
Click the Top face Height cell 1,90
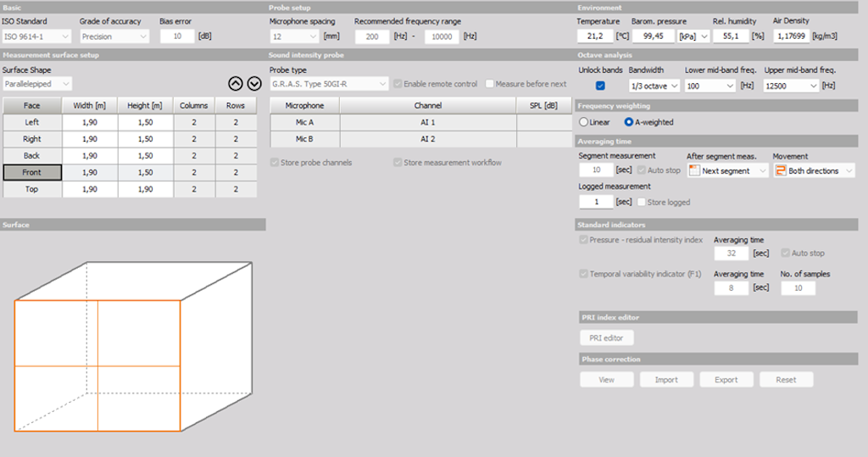[146, 189]
